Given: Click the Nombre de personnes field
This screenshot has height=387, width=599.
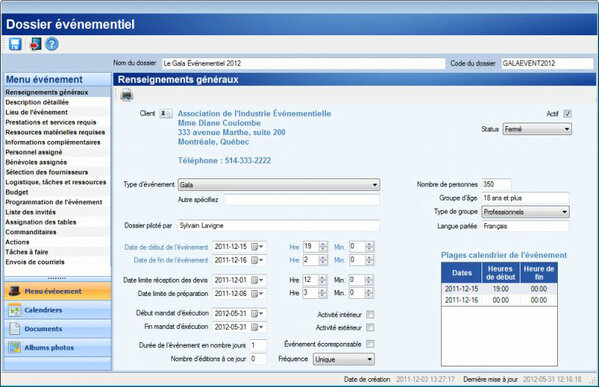Looking at the screenshot, I should click(x=496, y=184).
